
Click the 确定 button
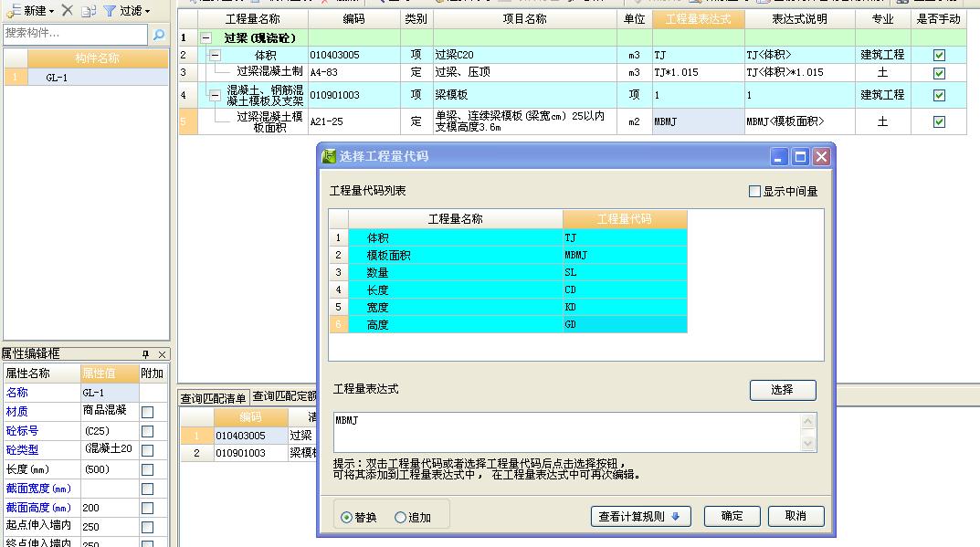coord(732,516)
